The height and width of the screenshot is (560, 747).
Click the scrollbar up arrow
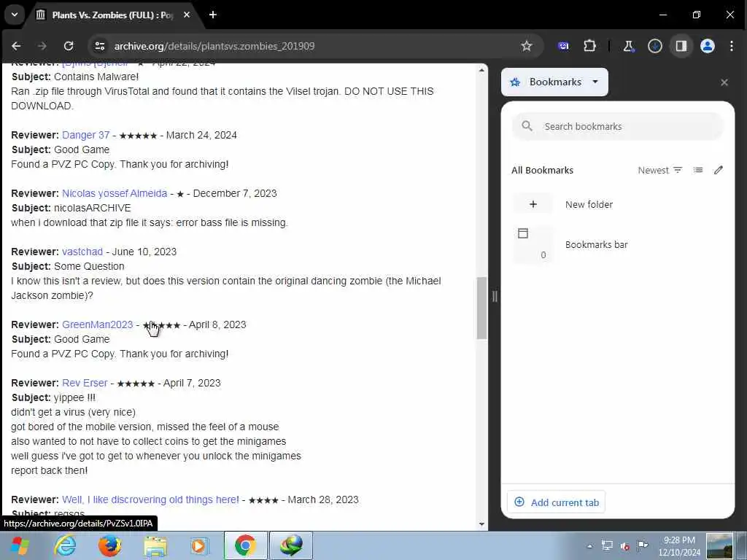tap(481, 70)
